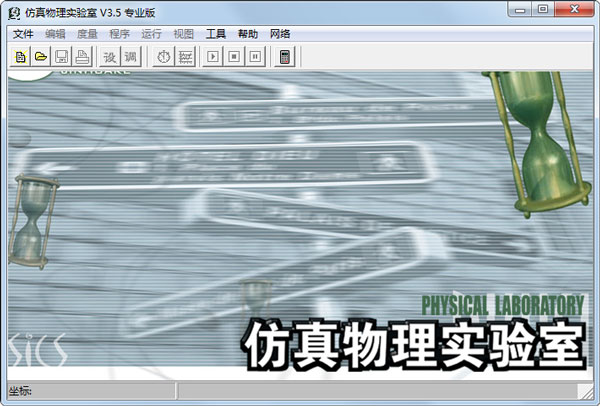Click the 调 adjust toolbar button
Screen dimensions: 600x406
coord(130,57)
